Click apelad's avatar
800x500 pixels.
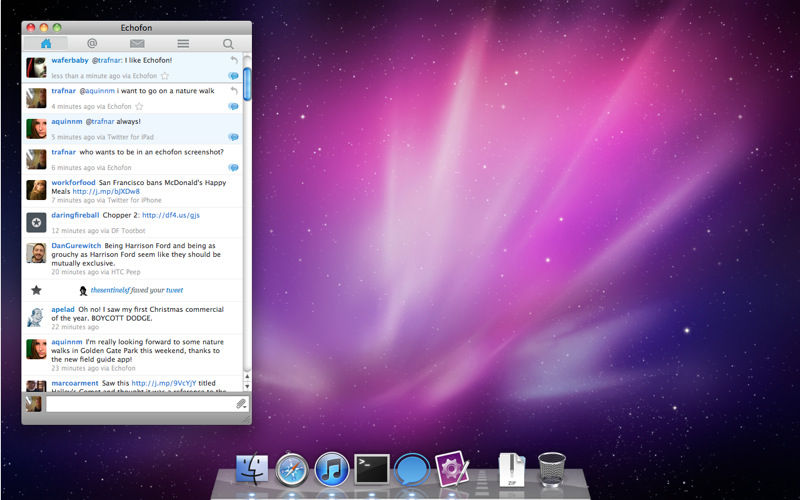(36, 317)
